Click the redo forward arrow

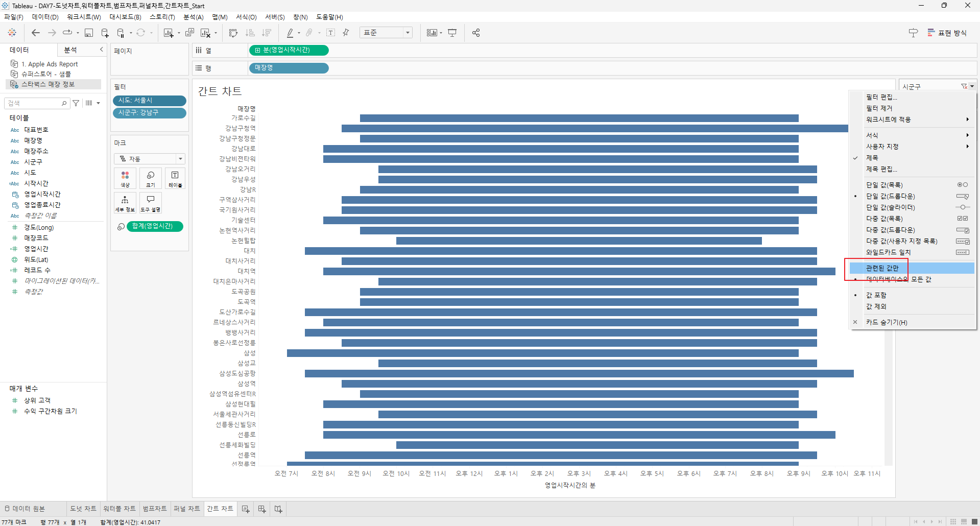(x=52, y=33)
